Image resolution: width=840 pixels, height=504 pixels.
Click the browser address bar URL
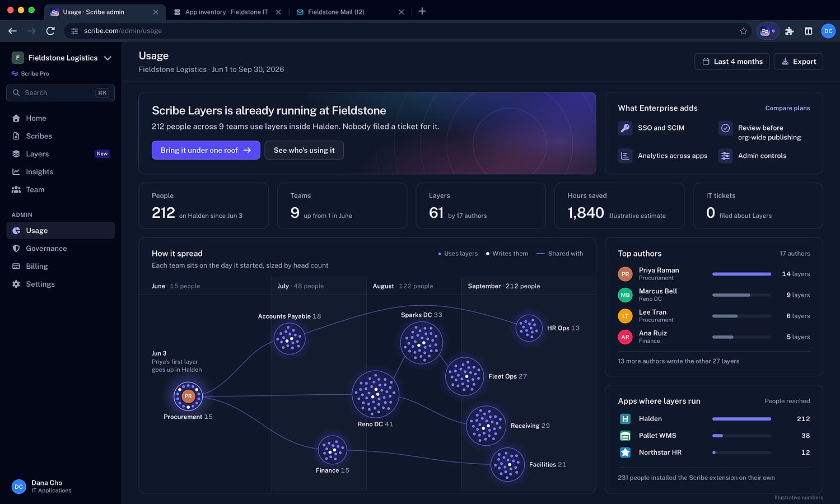123,31
